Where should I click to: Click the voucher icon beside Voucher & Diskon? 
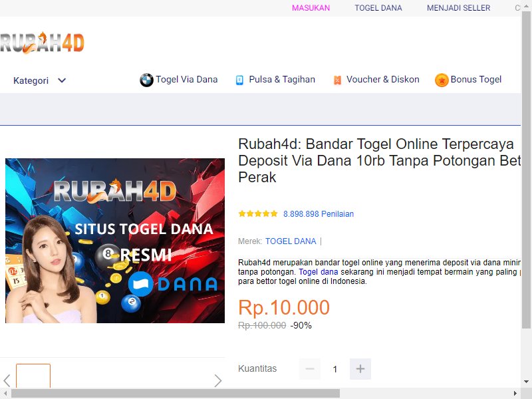pyautogui.click(x=337, y=80)
